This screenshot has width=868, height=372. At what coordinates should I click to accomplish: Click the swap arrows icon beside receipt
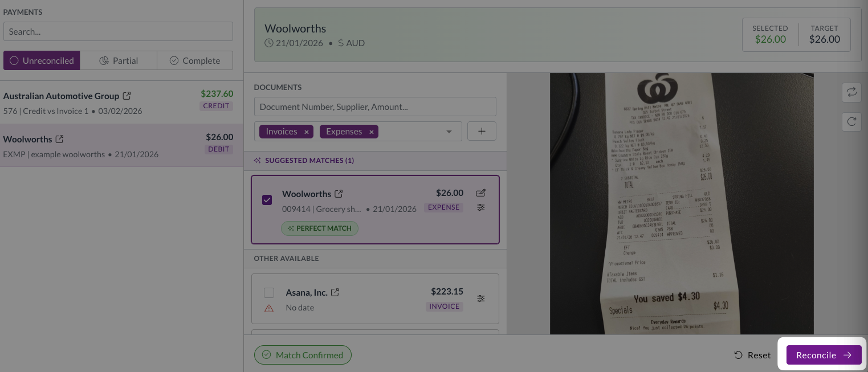pyautogui.click(x=851, y=92)
